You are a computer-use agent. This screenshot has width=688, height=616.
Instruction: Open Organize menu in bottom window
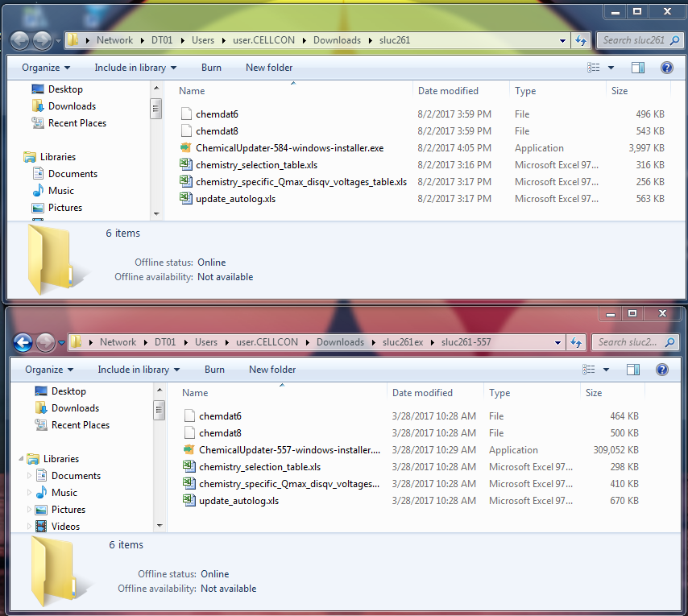(48, 370)
